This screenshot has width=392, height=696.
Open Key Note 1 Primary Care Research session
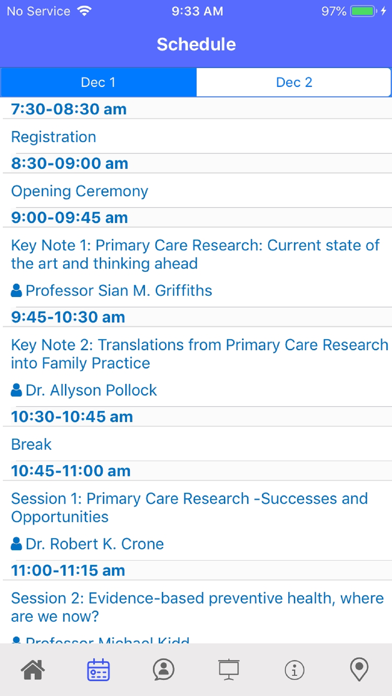click(x=195, y=254)
